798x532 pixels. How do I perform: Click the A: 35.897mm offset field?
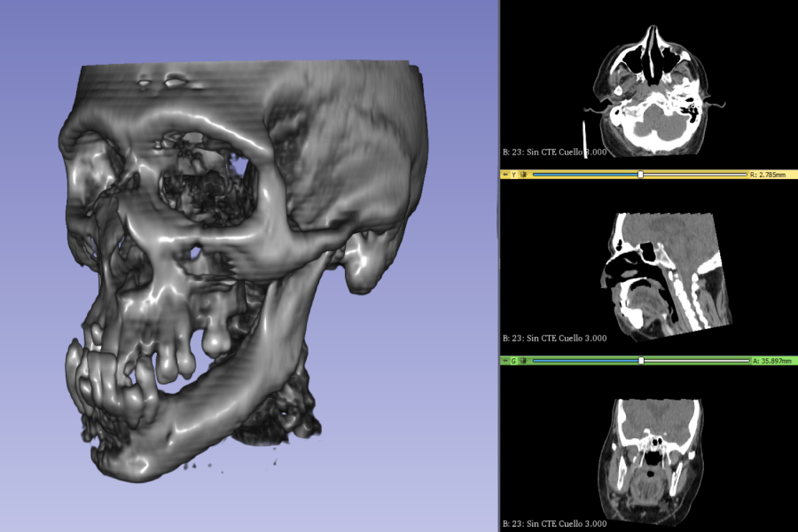tap(768, 361)
